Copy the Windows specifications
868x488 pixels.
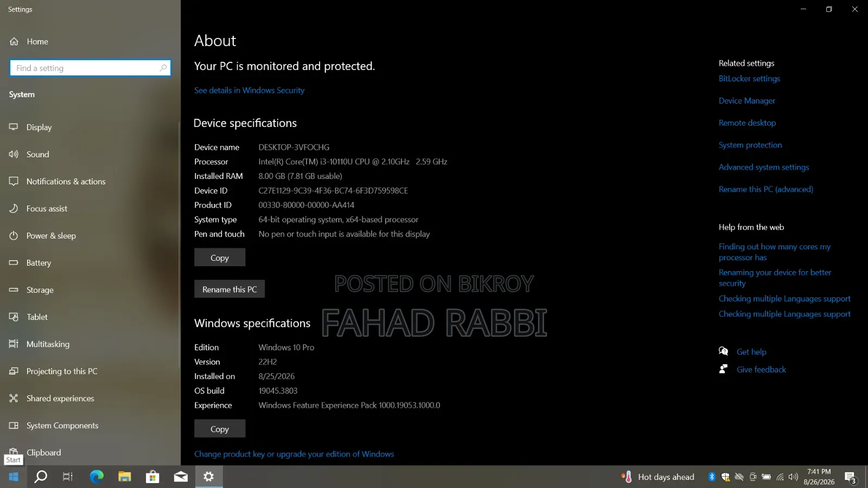pos(220,428)
